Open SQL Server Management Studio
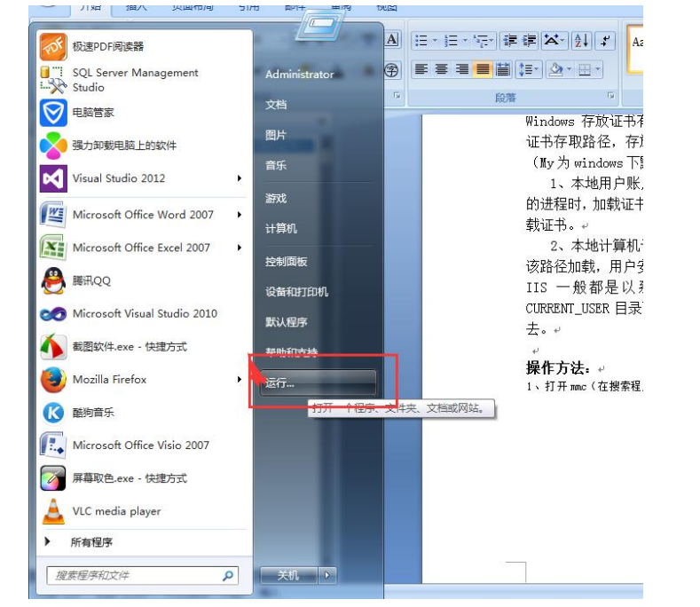The image size is (700, 607). tap(135, 80)
